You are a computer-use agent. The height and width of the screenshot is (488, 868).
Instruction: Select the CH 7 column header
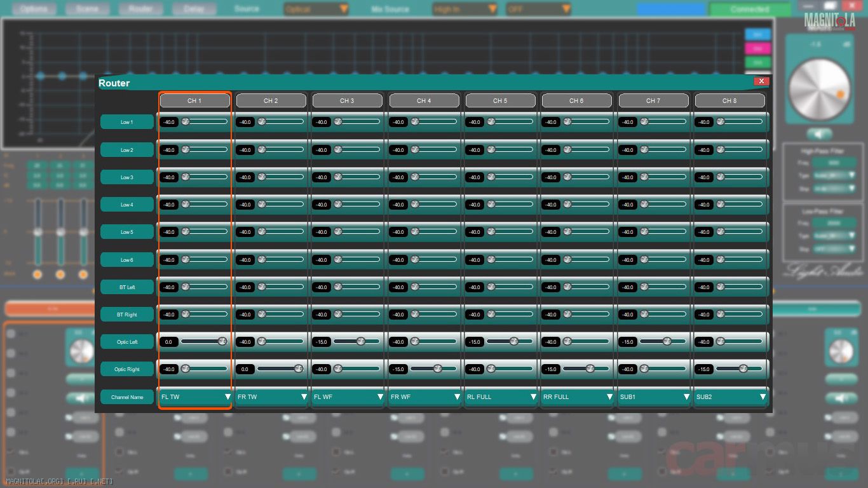coord(653,100)
